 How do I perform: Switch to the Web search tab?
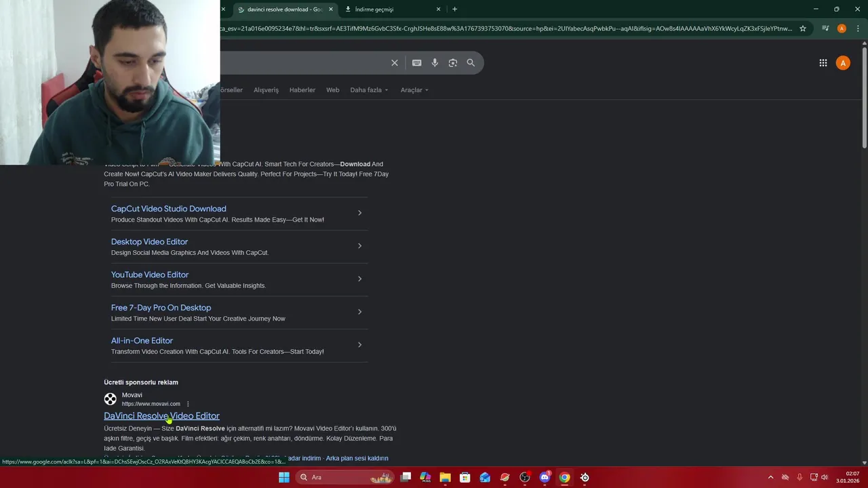tap(332, 90)
